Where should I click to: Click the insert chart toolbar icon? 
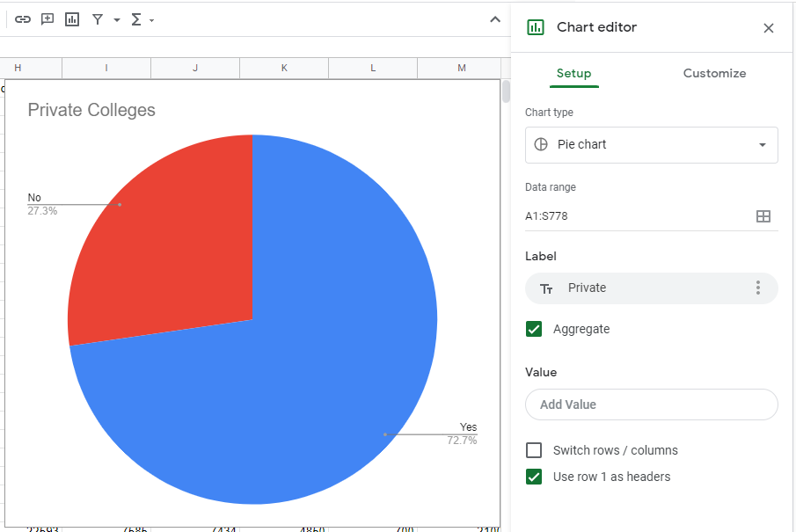72,19
